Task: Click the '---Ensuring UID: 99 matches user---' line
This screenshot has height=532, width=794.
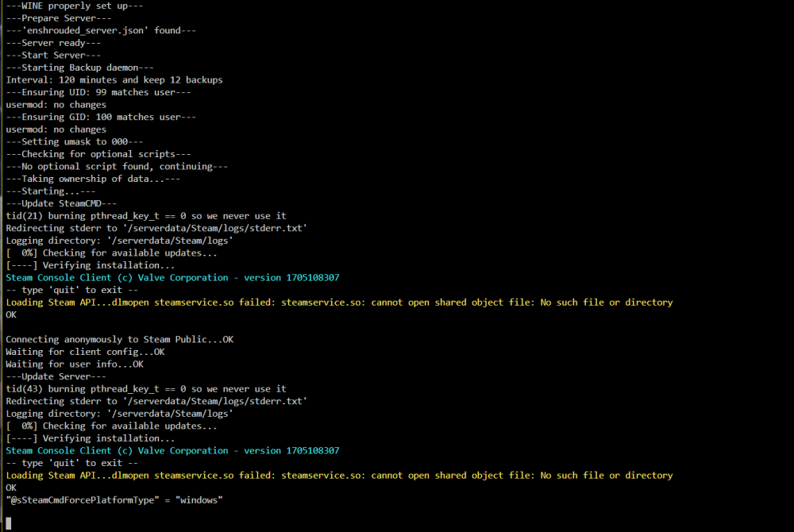Action: click(x=98, y=92)
